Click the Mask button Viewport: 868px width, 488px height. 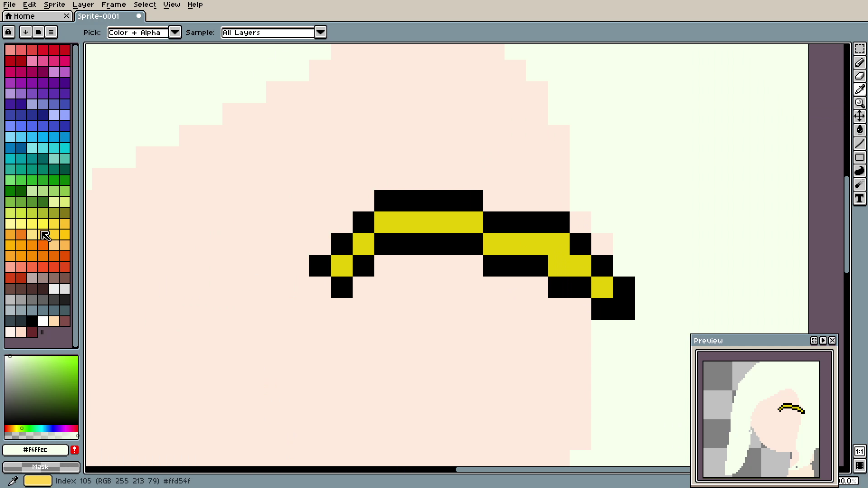[x=41, y=467]
